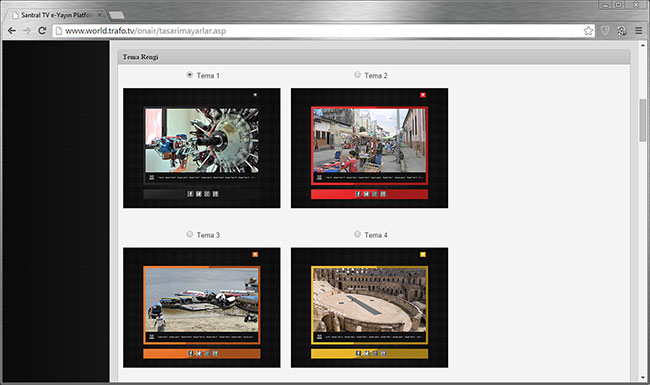Screen dimensions: 650x385
Task: Bookmark this page with the star icon
Action: (588, 31)
